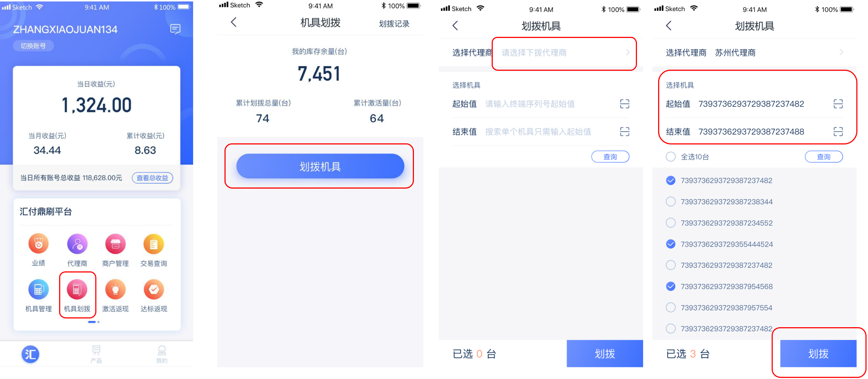
Task: Tap the 机具划拨 device transfer icon
Action: pos(77,289)
